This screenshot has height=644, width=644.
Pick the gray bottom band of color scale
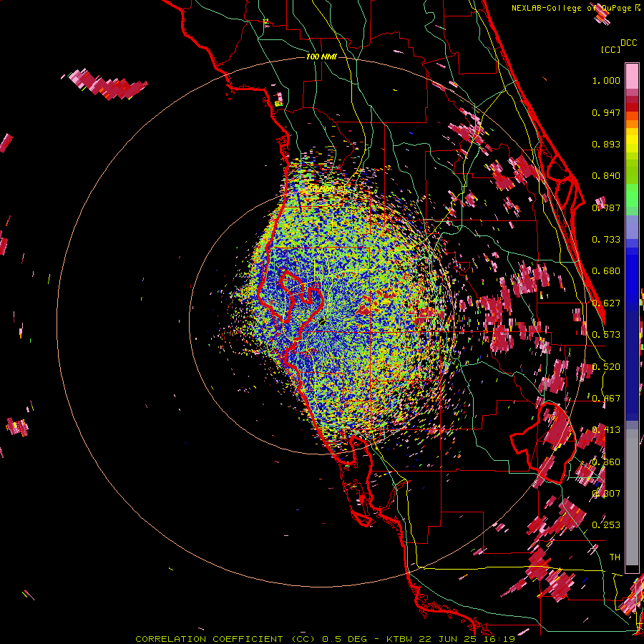coord(632,499)
